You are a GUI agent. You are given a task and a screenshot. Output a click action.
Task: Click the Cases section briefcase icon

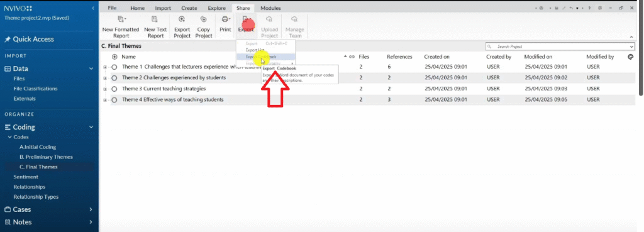(8, 209)
